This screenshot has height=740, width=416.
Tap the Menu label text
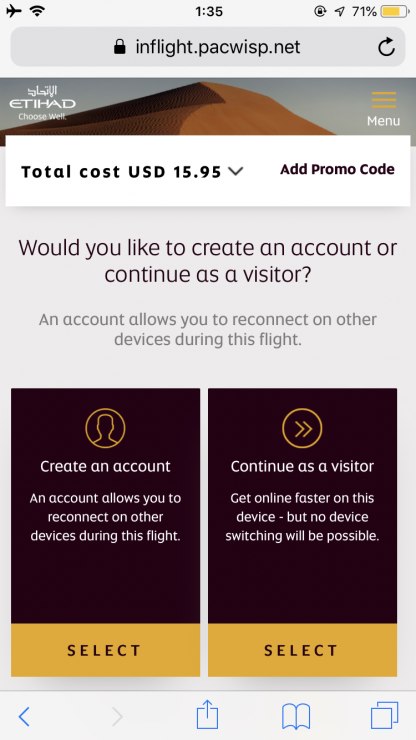click(383, 121)
